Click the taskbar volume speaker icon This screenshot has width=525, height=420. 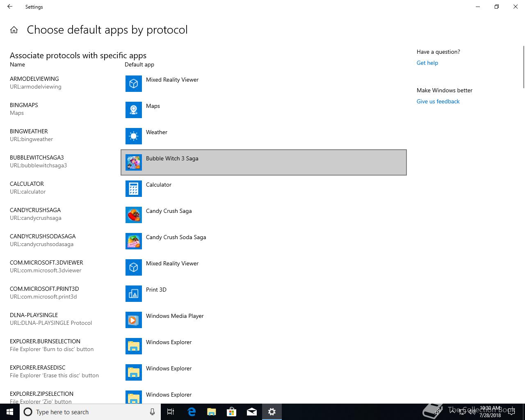[x=472, y=412]
